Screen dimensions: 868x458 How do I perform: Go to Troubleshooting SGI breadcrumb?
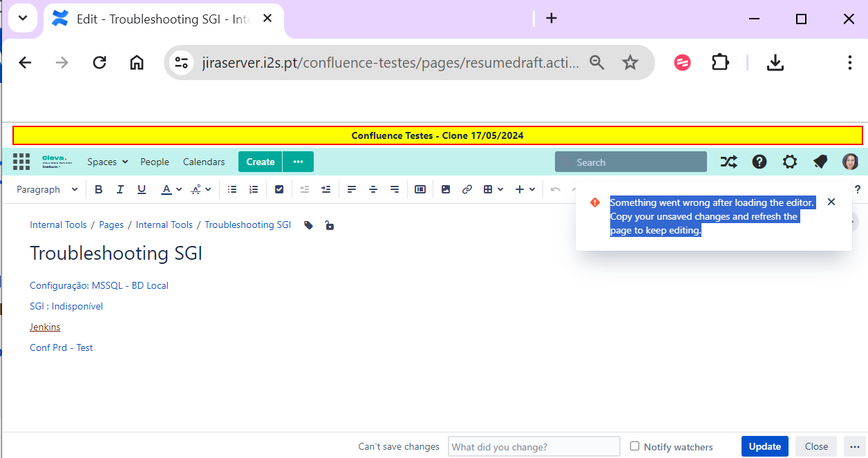(x=247, y=225)
